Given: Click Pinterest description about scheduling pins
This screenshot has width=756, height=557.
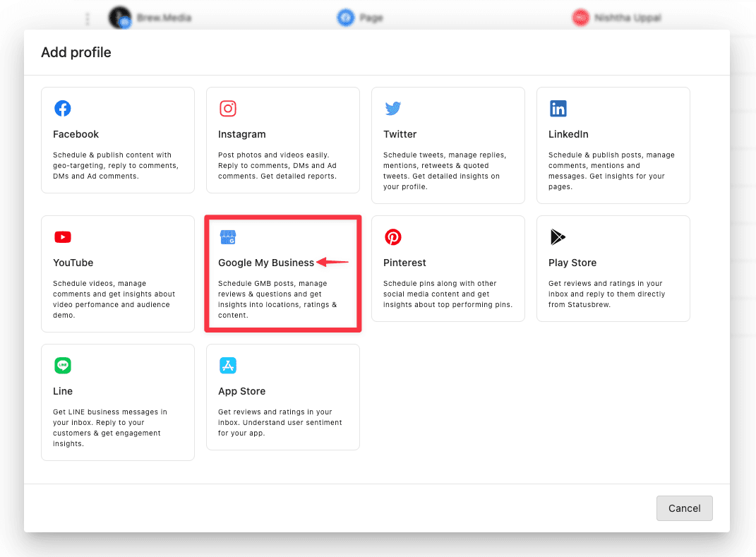Looking at the screenshot, I should tap(448, 294).
